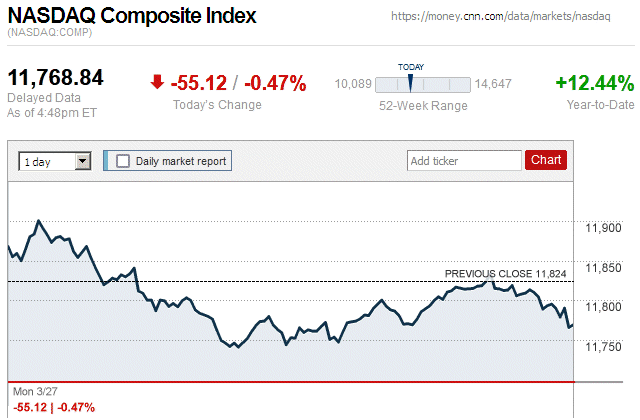Click the 52-week low value 10,089
This screenshot has width=640, height=420.
353,84
